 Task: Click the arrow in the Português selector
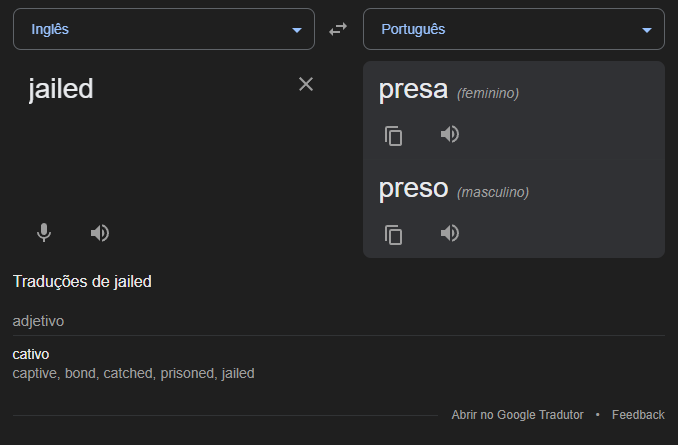click(x=647, y=30)
